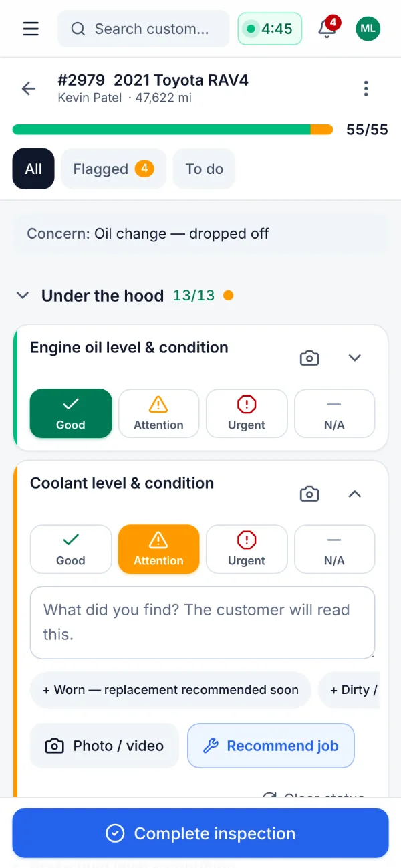Screen dimensions: 401x868
Task: Open the three-dot options menu
Action: (x=366, y=88)
